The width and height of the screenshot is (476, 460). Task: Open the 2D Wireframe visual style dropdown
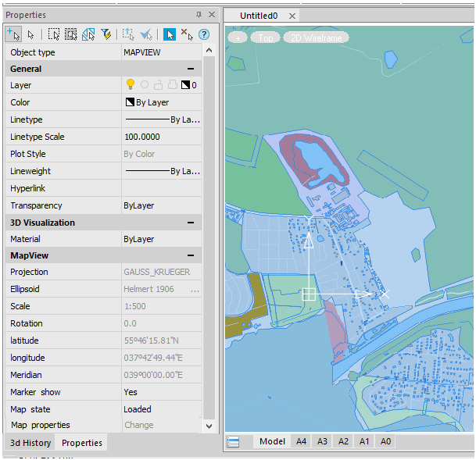tap(316, 37)
